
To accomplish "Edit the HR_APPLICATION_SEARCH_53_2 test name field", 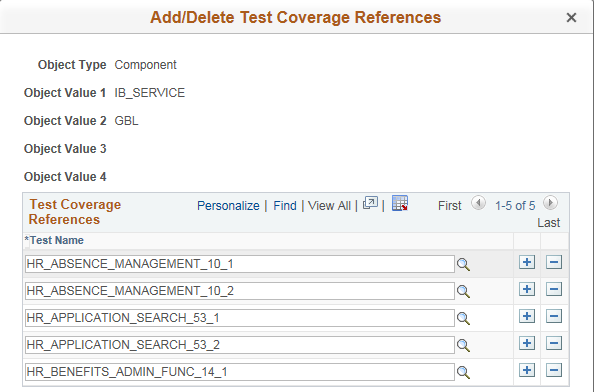I will (240, 345).
